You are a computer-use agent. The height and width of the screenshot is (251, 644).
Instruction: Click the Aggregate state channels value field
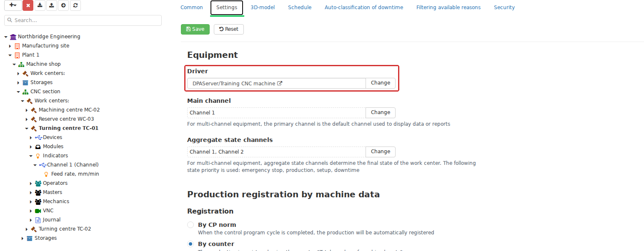coord(276,152)
